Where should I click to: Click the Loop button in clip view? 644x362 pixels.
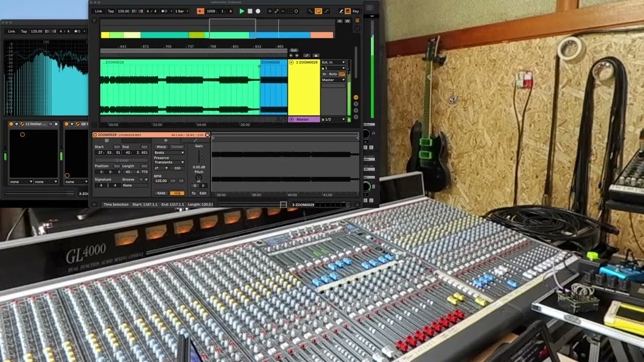121,160
